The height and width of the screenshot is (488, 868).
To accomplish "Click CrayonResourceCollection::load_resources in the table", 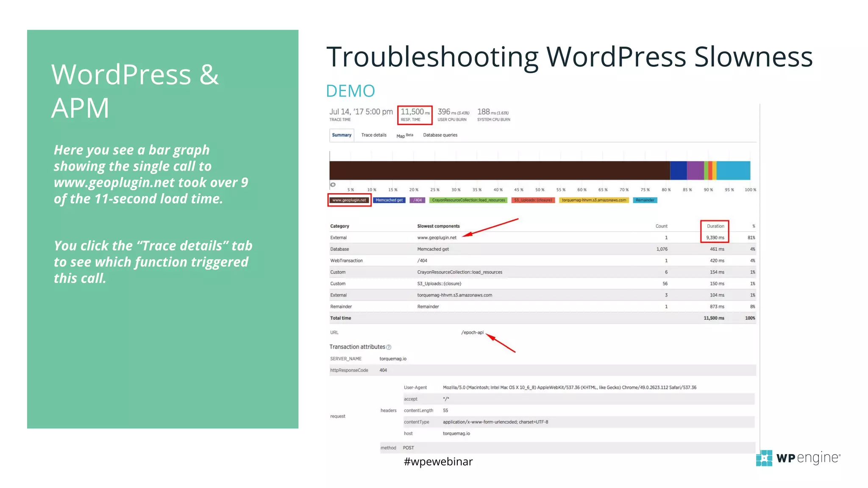I will pyautogui.click(x=459, y=272).
